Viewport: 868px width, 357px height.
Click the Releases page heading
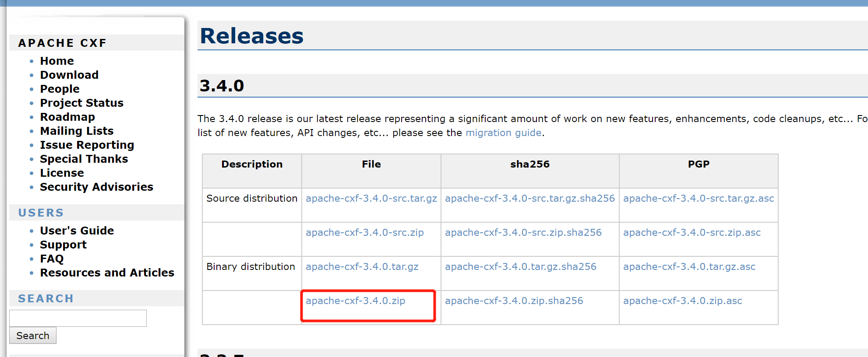252,36
